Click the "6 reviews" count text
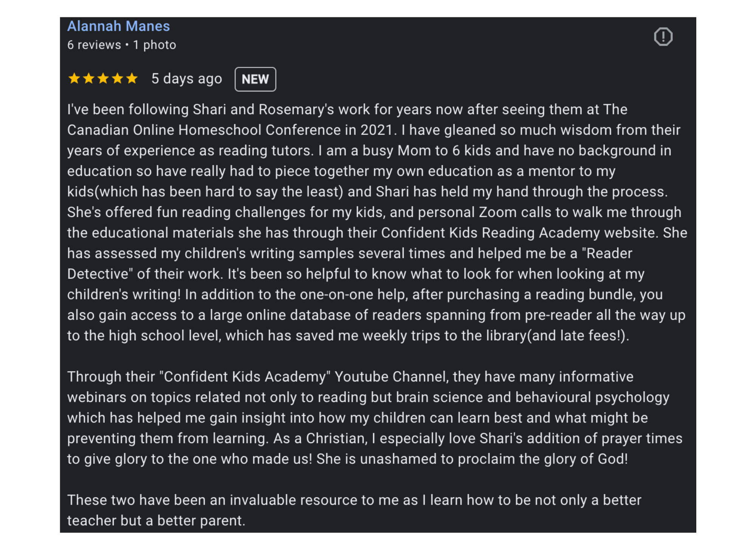Viewport: 756px width, 550px height. (x=94, y=45)
